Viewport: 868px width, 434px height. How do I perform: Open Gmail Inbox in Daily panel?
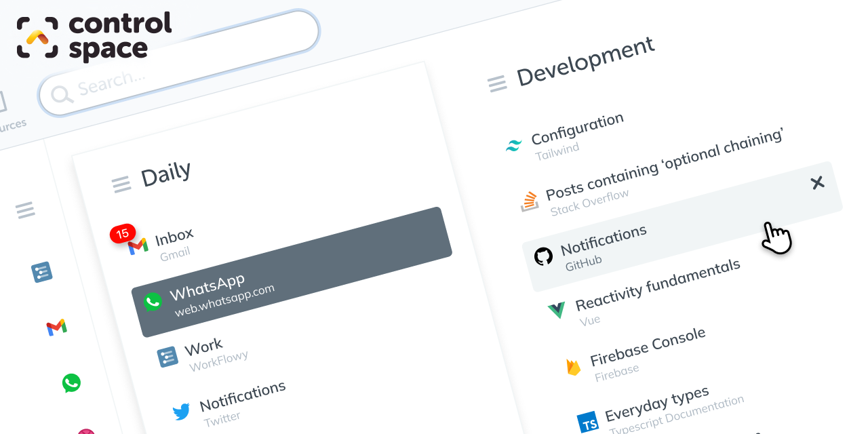coord(174,239)
